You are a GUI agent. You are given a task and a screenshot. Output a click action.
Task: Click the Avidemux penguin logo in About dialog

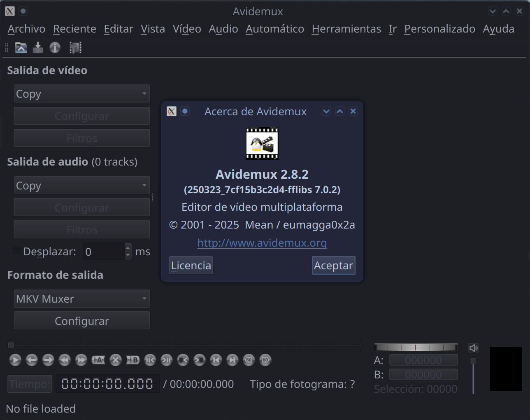[x=262, y=143]
